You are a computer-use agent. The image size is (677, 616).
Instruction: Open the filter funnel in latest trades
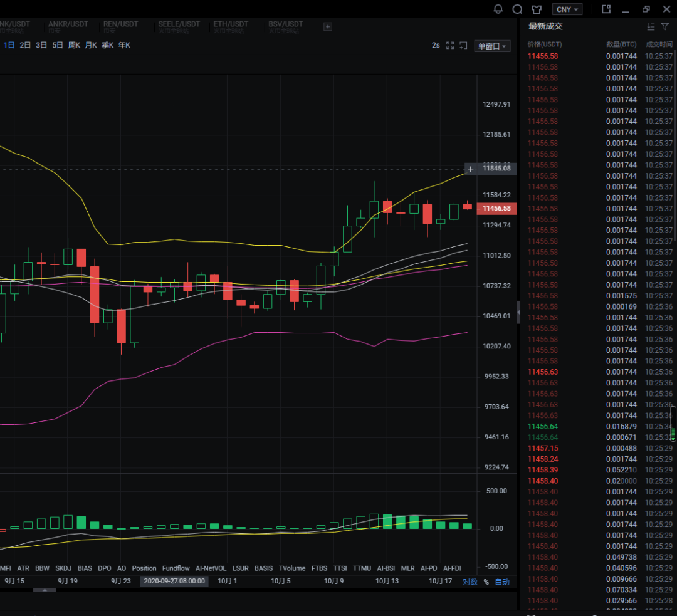(665, 26)
